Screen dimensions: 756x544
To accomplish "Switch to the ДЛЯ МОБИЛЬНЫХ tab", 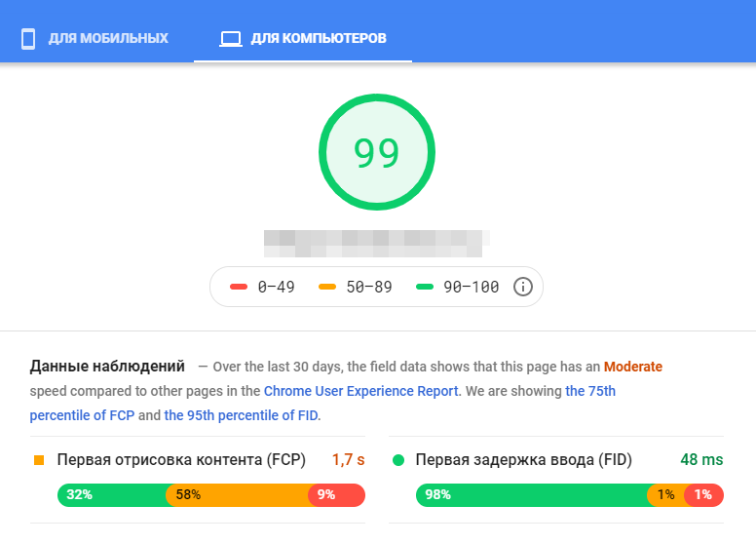I will 108,39.
